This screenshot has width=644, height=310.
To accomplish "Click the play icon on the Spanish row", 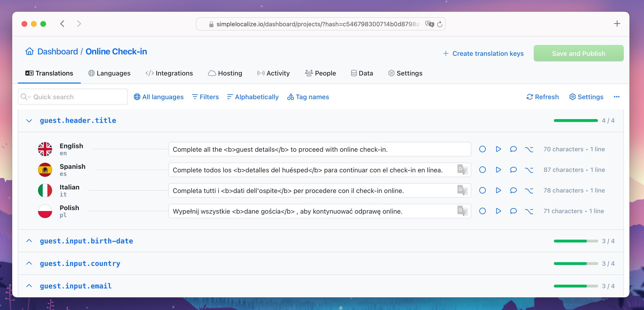I will tap(498, 170).
